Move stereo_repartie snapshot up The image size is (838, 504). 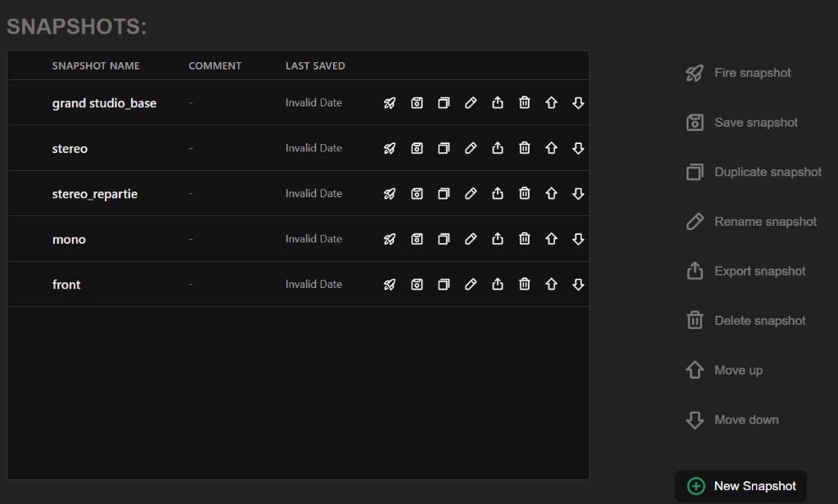551,193
